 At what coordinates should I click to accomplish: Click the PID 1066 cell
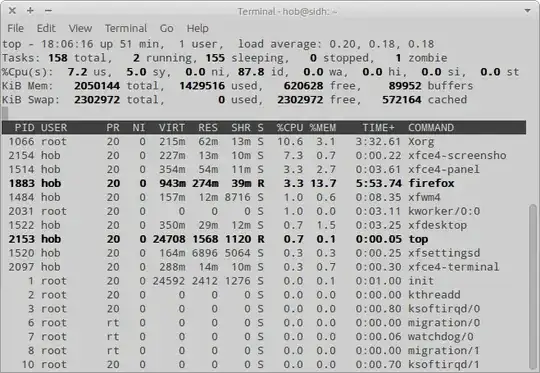coord(21,142)
